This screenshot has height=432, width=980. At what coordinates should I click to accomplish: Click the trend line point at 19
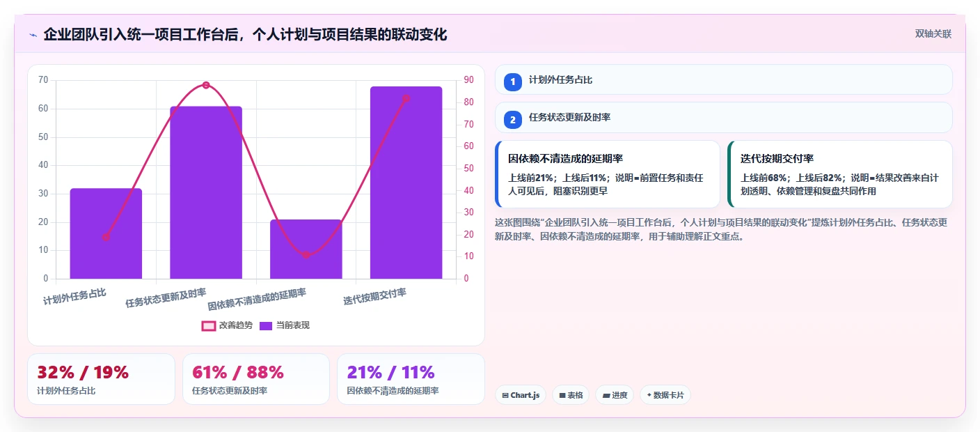pyautogui.click(x=106, y=237)
